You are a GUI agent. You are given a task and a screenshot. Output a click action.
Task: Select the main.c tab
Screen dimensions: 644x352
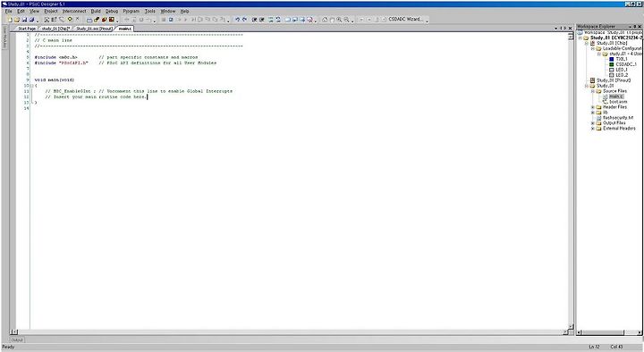[x=125, y=29]
